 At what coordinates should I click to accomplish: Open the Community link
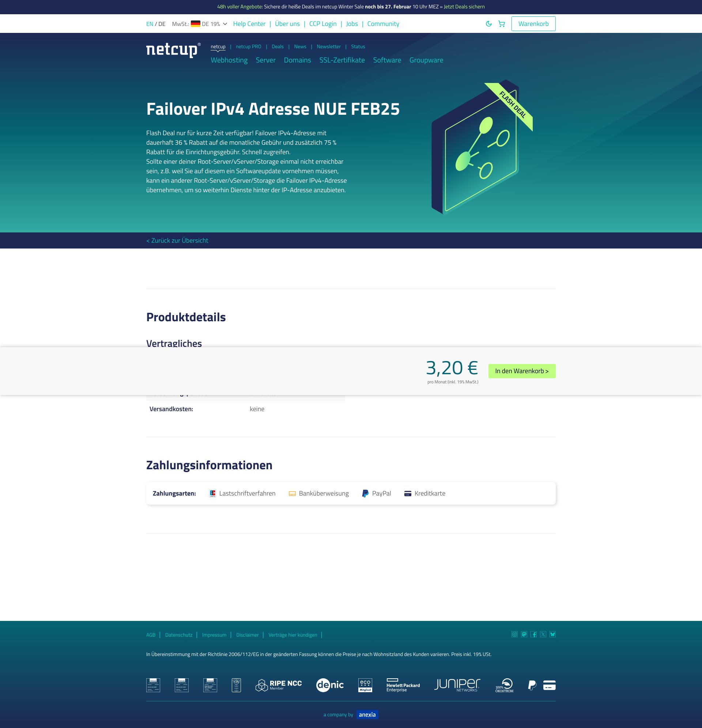coord(383,24)
